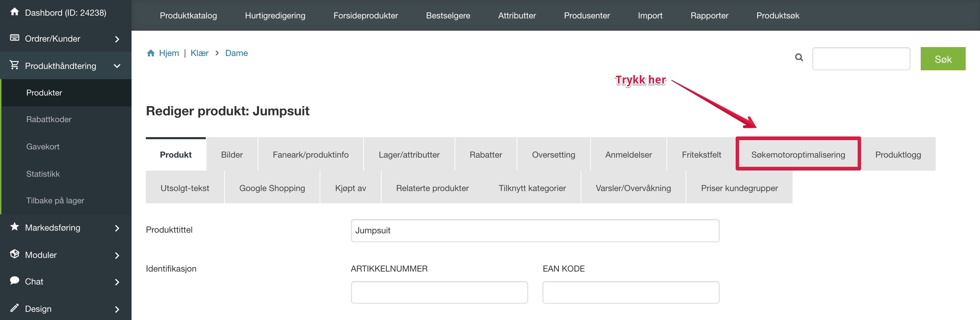The height and width of the screenshot is (320, 980).
Task: Switch to the Fritekstfelt tab
Action: (701, 154)
